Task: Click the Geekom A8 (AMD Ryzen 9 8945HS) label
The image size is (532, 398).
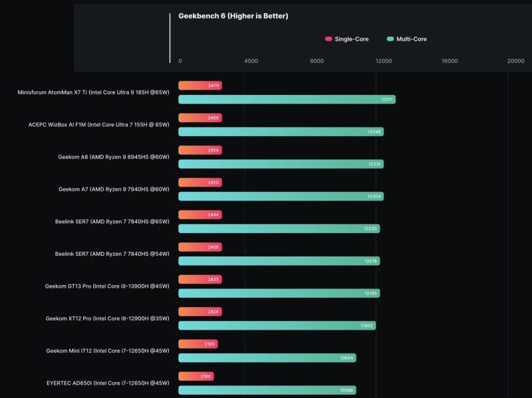Action: coord(114,157)
